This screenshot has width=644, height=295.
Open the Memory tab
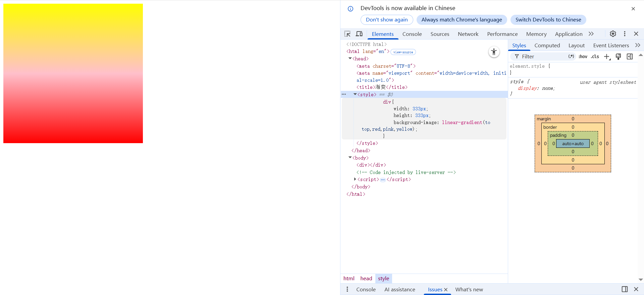point(536,34)
